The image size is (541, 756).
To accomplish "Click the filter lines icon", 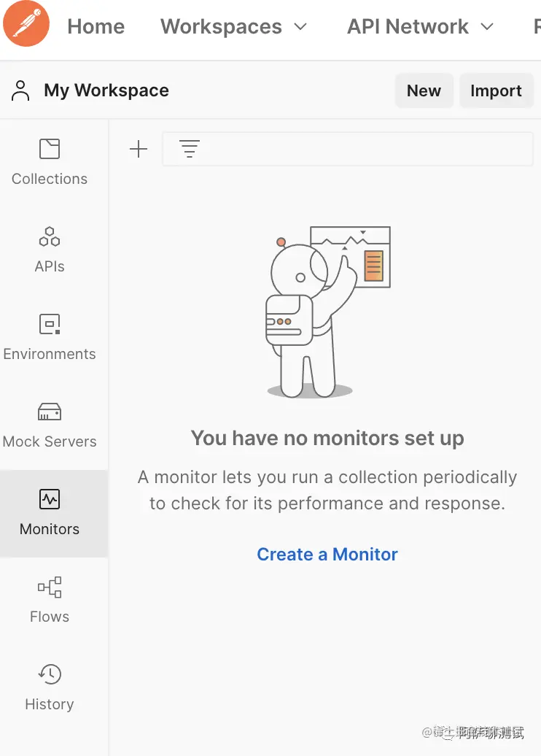I will click(x=190, y=149).
